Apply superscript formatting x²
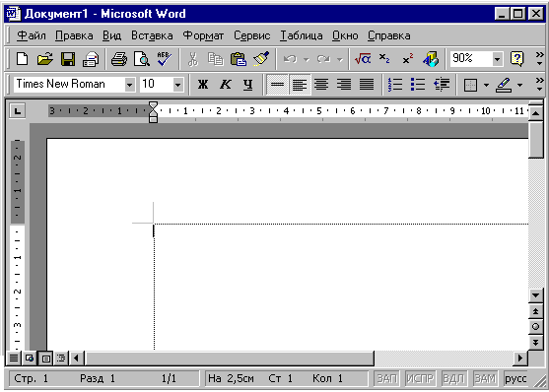This screenshot has height=392, width=549. point(407,59)
